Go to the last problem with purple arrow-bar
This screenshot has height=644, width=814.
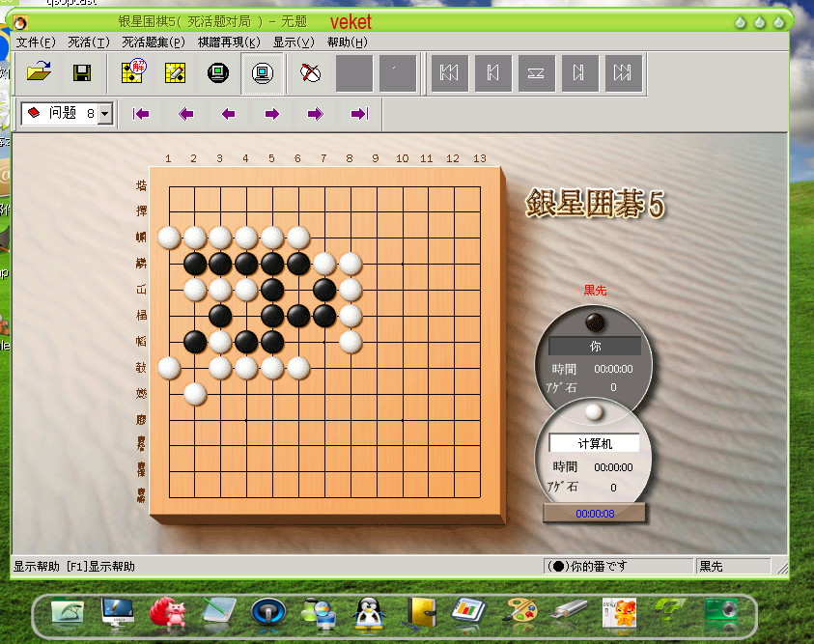click(x=359, y=114)
